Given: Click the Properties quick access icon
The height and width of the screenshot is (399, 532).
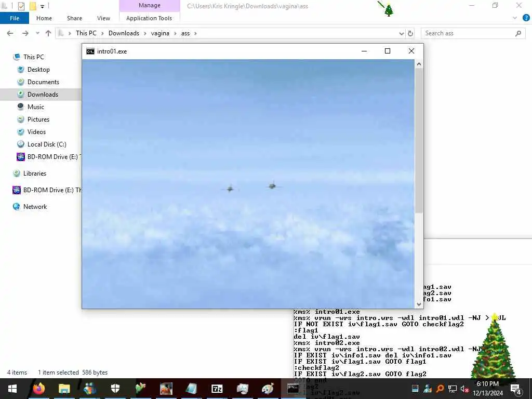Looking at the screenshot, I should click(x=21, y=6).
